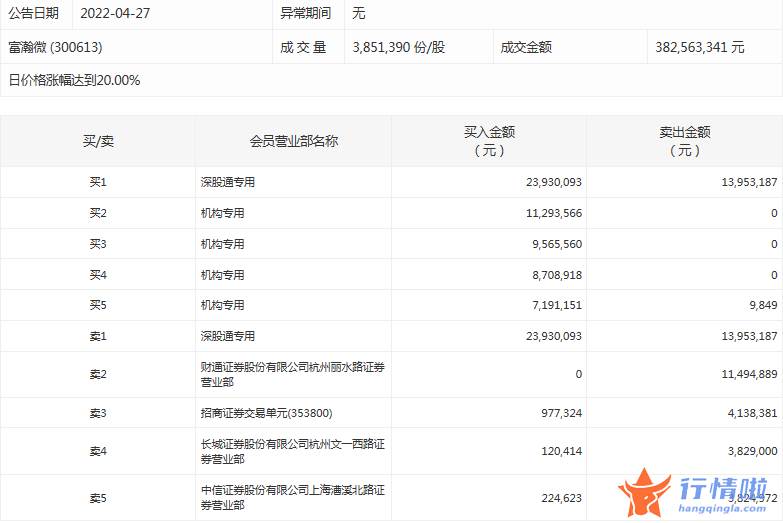Image resolution: width=783 pixels, height=523 pixels.
Task: Click 机构专用 in the 买2 row
Action: (x=222, y=213)
